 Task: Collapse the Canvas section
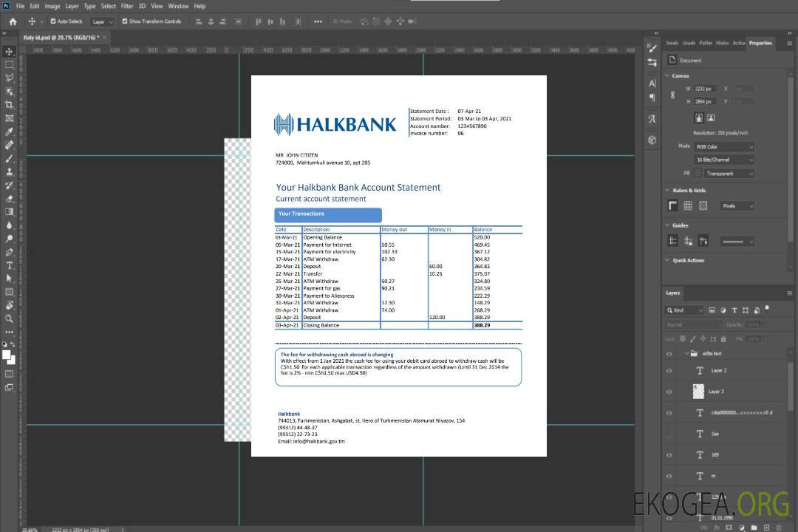pos(667,75)
